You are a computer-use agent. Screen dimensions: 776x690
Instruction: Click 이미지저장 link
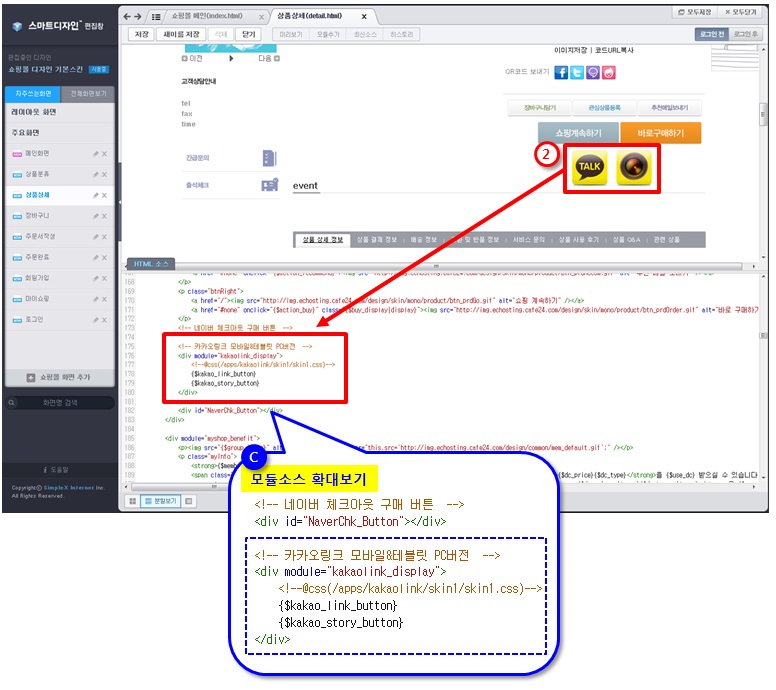[x=570, y=50]
